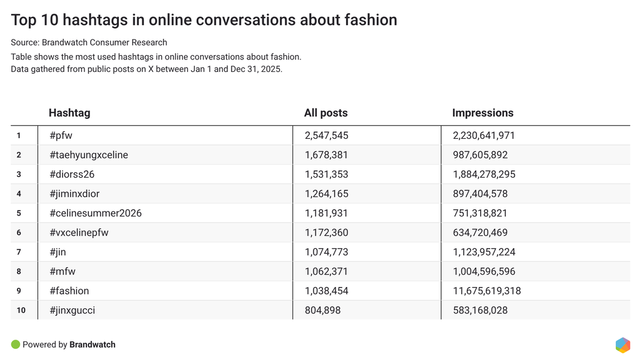Select the #jiminxdior hashtag cell
Screen dimensions: 641x364
74,193
